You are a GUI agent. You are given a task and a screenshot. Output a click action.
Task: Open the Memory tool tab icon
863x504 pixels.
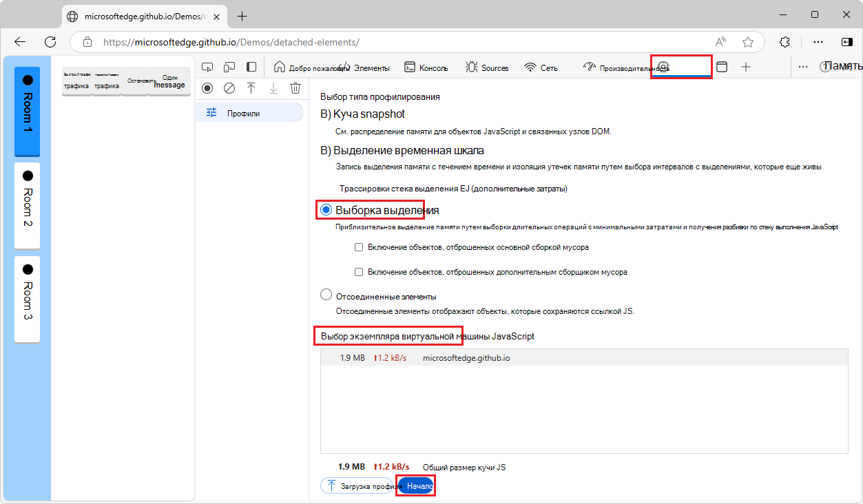(x=663, y=67)
